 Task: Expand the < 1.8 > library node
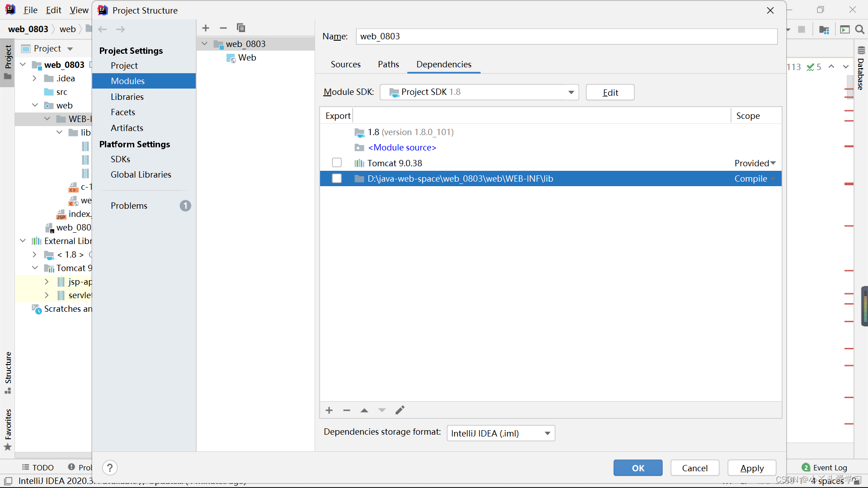click(34, 254)
